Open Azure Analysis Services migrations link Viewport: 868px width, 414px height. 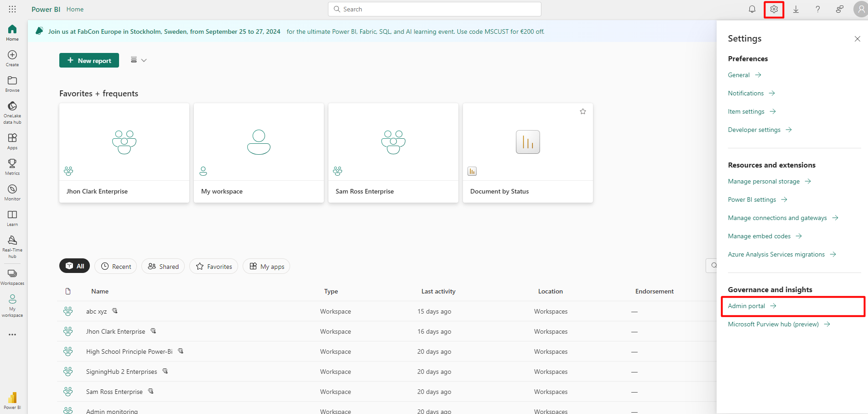click(782, 254)
